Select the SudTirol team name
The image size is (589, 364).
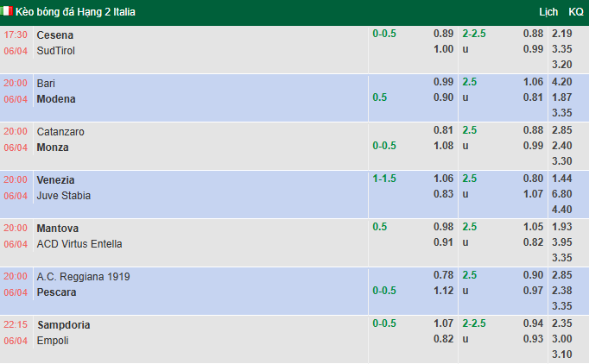point(56,50)
